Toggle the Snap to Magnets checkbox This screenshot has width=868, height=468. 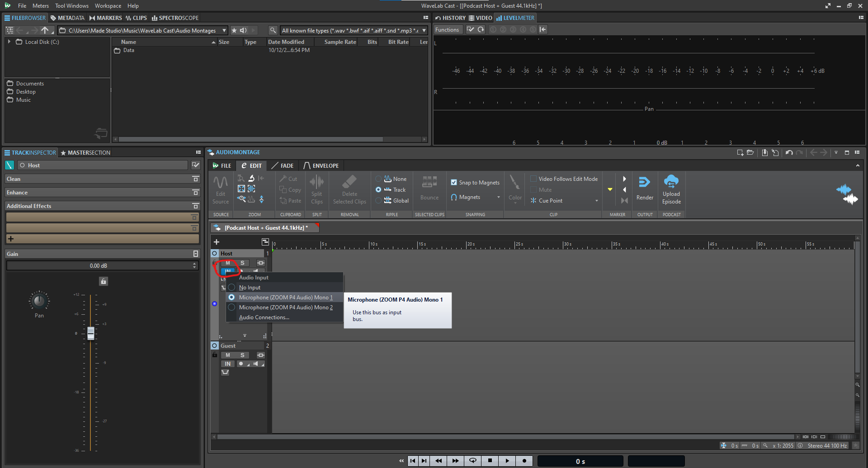(454, 183)
